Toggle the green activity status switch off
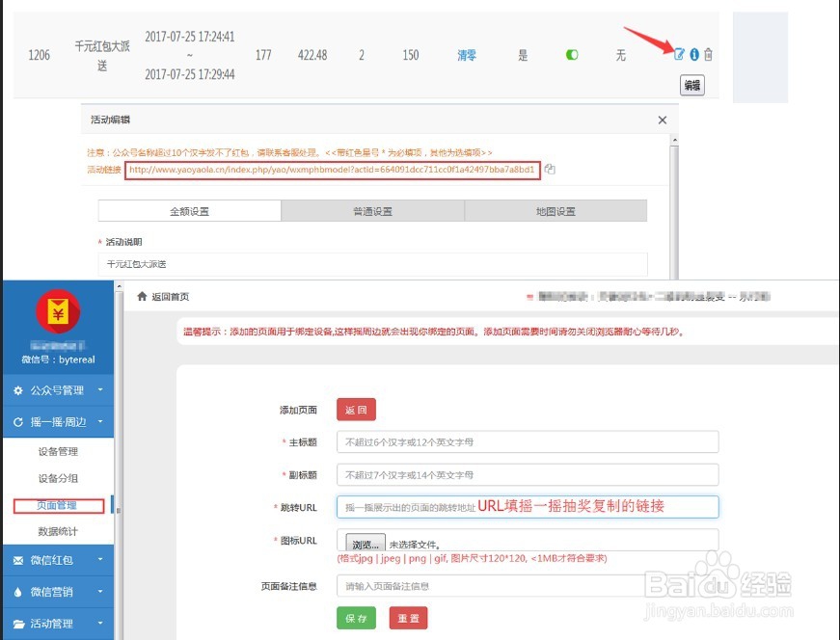This screenshot has width=840, height=640. coord(571,55)
